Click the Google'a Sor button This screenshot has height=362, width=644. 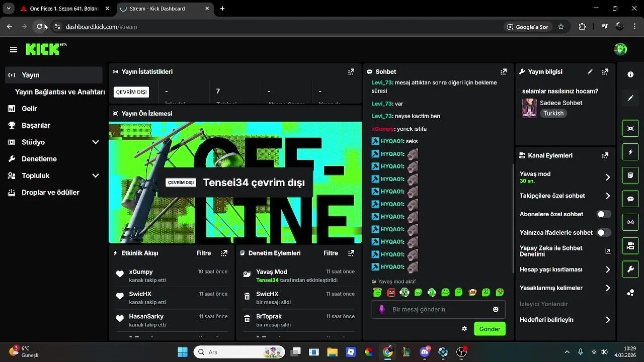[x=527, y=27]
